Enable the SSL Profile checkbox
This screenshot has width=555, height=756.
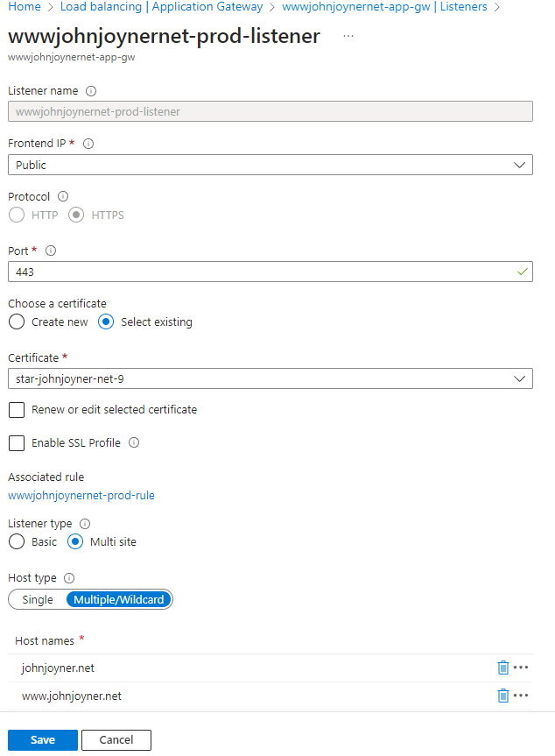17,443
